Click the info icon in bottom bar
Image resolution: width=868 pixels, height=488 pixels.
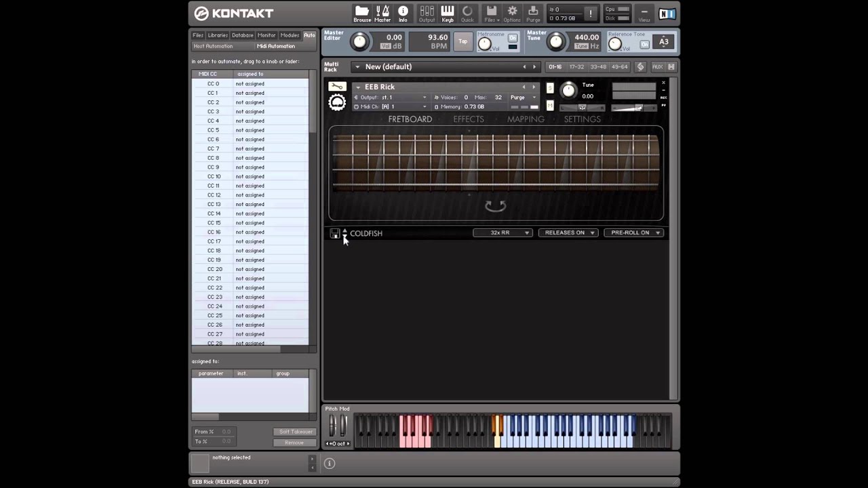click(x=330, y=464)
